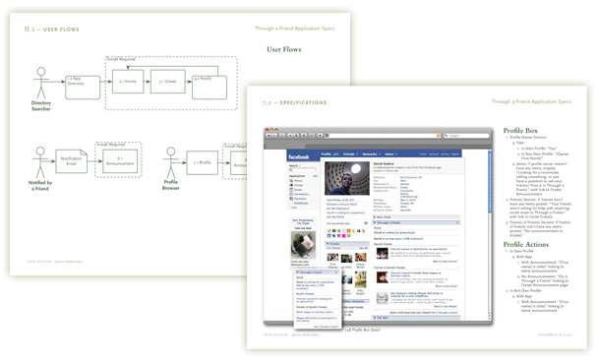Click the See All link in Friends box

click(364, 249)
